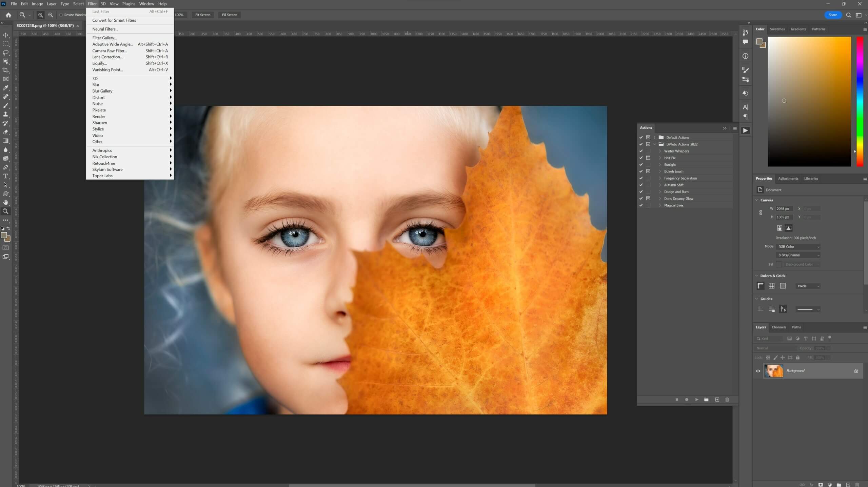Select the Rectangular Marquee tool

click(6, 44)
